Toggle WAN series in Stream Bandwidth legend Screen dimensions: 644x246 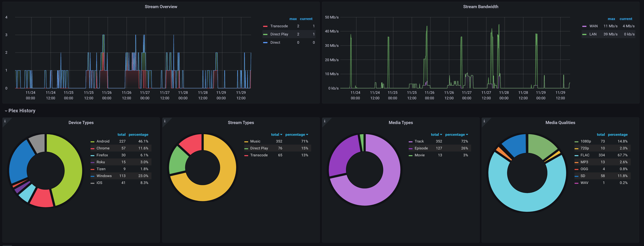[x=593, y=26]
